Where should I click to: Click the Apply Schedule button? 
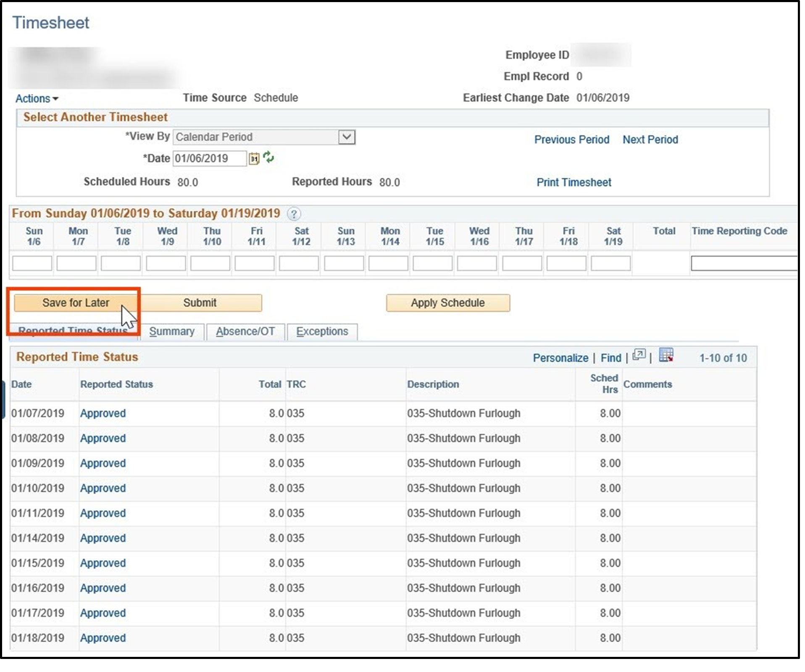pyautogui.click(x=447, y=303)
